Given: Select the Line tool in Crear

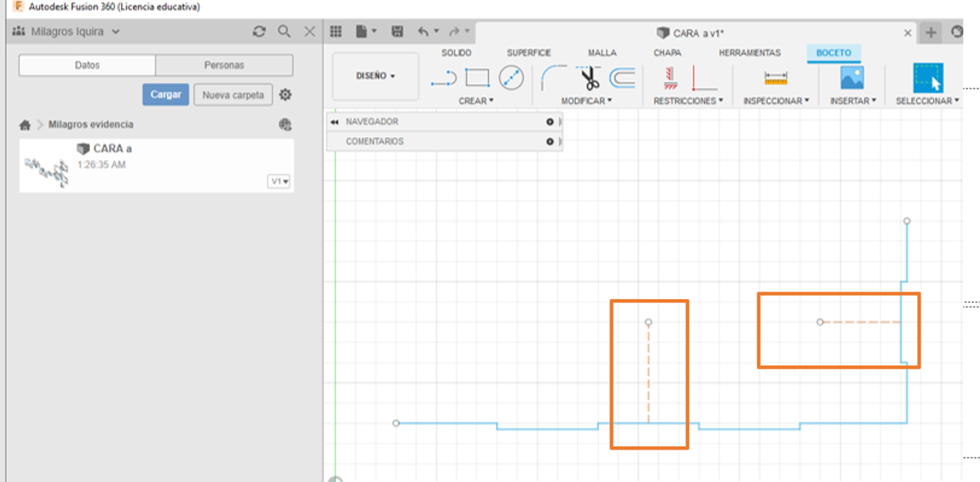Looking at the screenshot, I should tap(444, 78).
